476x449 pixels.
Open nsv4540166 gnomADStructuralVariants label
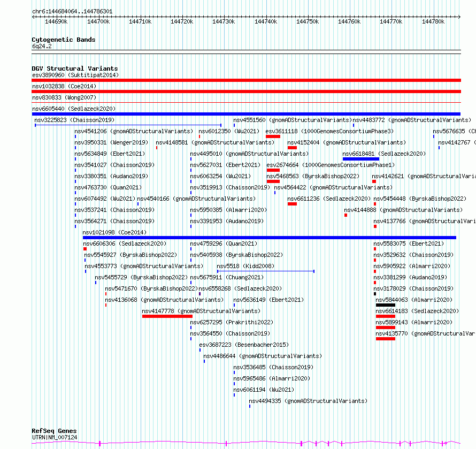click(x=196, y=199)
